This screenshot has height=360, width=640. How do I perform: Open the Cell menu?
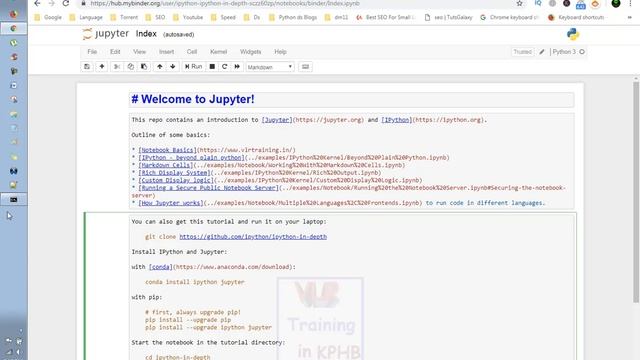tap(192, 52)
